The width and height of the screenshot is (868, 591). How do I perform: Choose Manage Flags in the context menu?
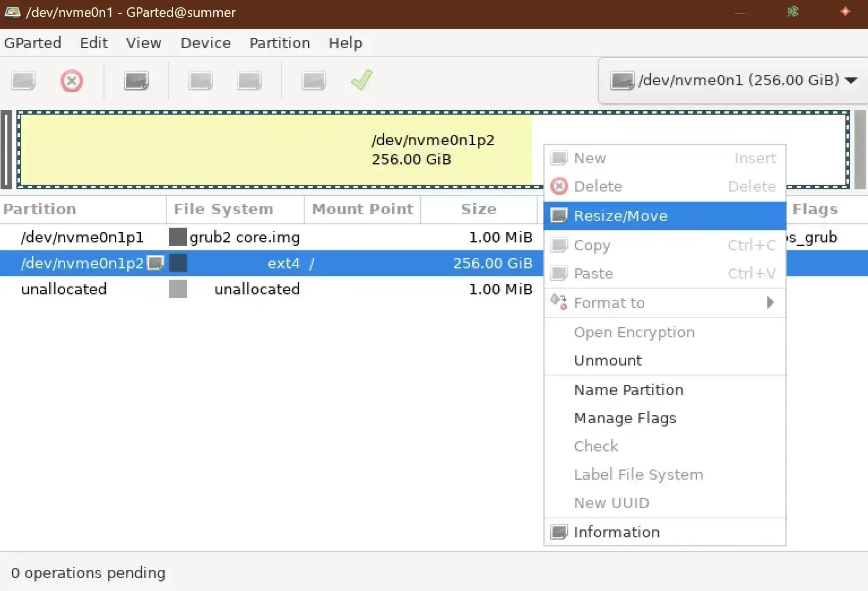[665, 418]
